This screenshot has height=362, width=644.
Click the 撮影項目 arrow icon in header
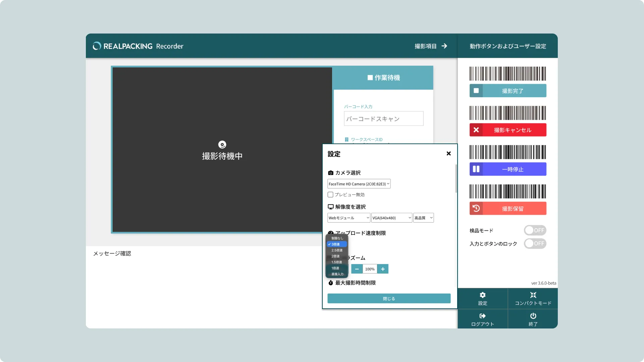coord(444,46)
